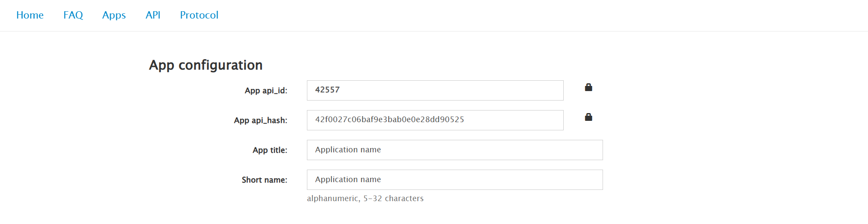Screen dimensions: 868x224
Task: Click into the App title field
Action: 455,150
